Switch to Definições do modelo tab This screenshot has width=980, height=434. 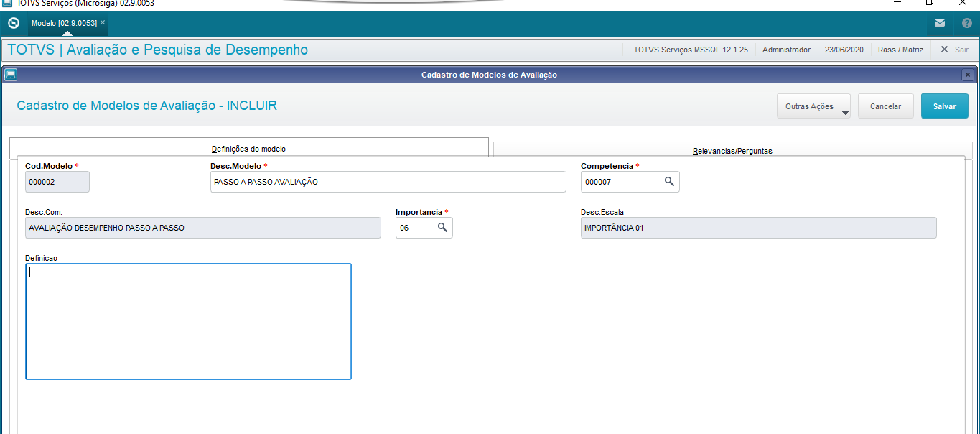click(x=248, y=148)
